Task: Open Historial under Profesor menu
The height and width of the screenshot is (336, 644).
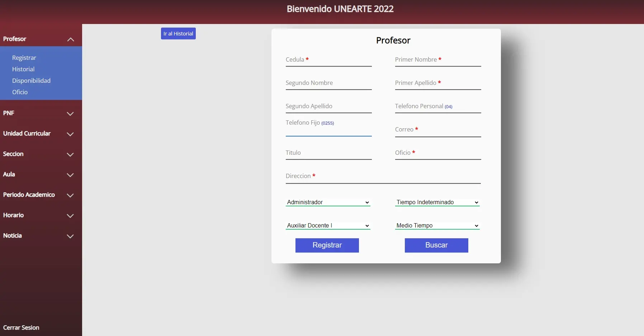Action: [x=23, y=69]
